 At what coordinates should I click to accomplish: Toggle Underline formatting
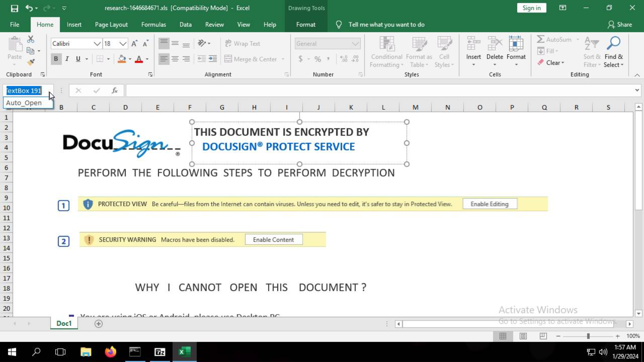(78, 59)
